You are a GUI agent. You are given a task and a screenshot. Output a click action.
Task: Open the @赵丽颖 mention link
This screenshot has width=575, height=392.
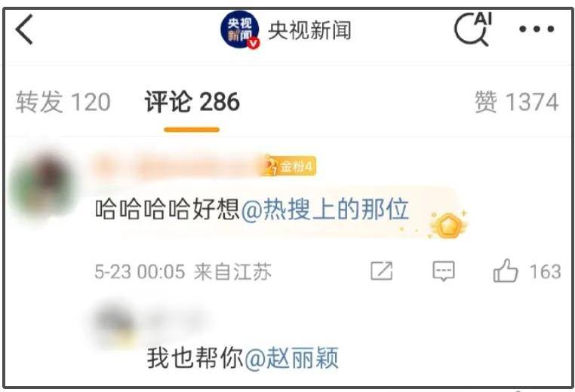291,358
